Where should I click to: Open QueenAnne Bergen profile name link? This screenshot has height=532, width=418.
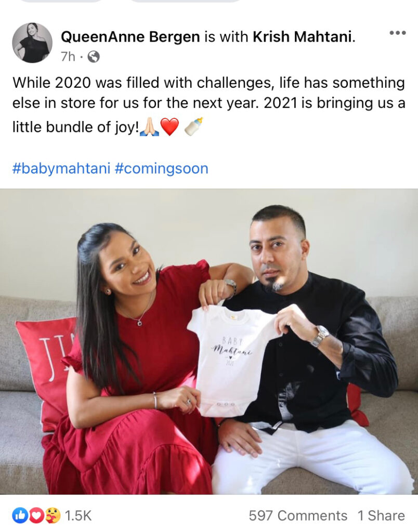[x=130, y=37]
